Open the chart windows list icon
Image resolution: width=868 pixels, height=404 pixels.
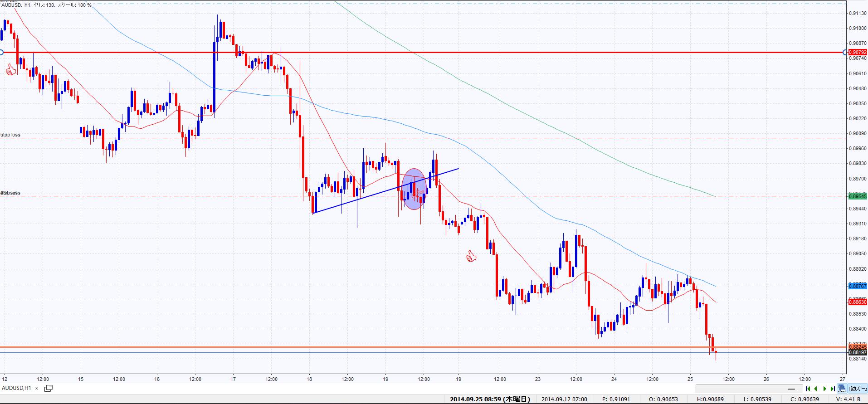point(48,388)
